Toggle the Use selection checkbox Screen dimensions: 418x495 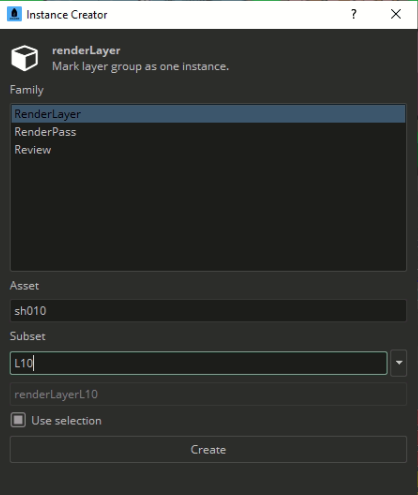18,420
